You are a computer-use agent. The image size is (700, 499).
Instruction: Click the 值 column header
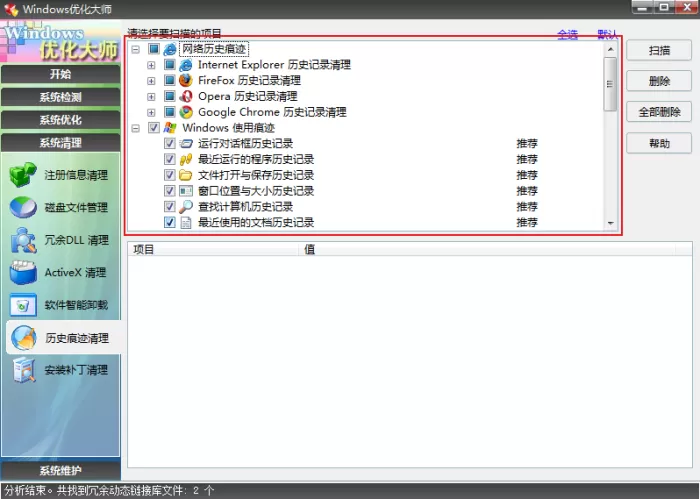(487, 249)
